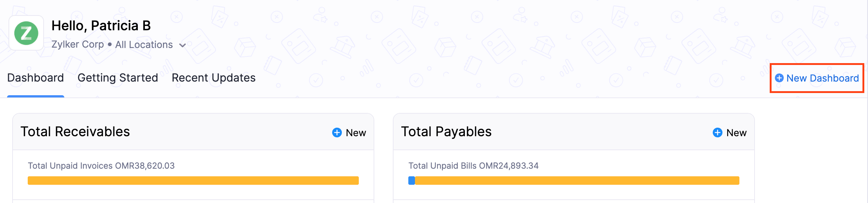Open the All Locations location selector
Image resolution: width=868 pixels, height=203 pixels.
(x=144, y=45)
